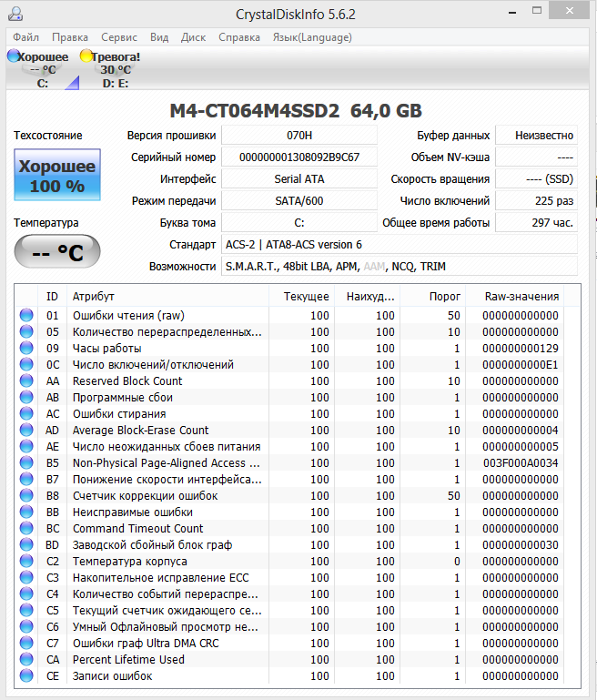
Task: Open the Язык(Language) menu
Action: [312, 37]
